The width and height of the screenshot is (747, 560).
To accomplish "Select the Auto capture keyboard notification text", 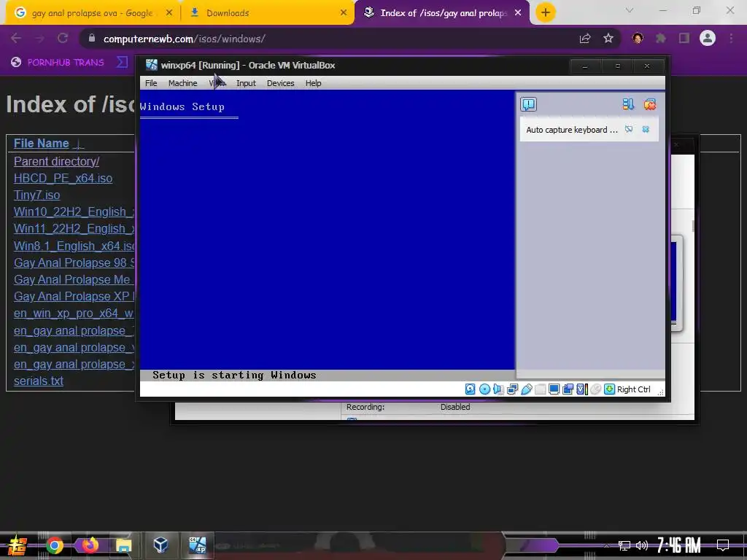I will pos(572,130).
